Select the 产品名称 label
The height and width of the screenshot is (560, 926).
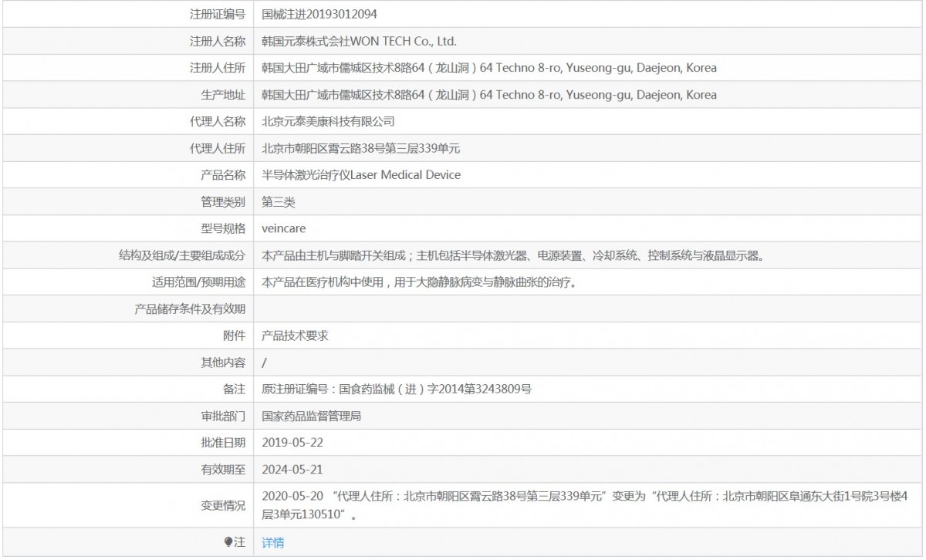[x=223, y=175]
